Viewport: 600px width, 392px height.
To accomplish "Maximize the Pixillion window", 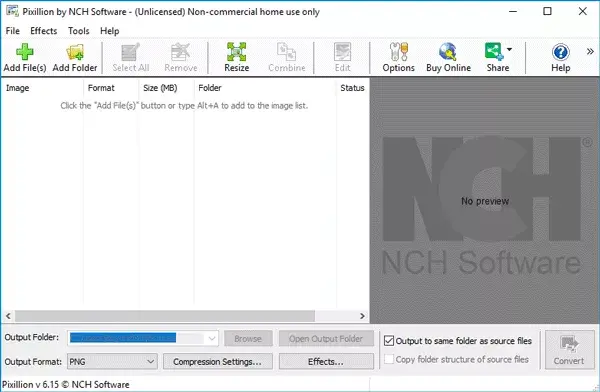I will pyautogui.click(x=547, y=11).
